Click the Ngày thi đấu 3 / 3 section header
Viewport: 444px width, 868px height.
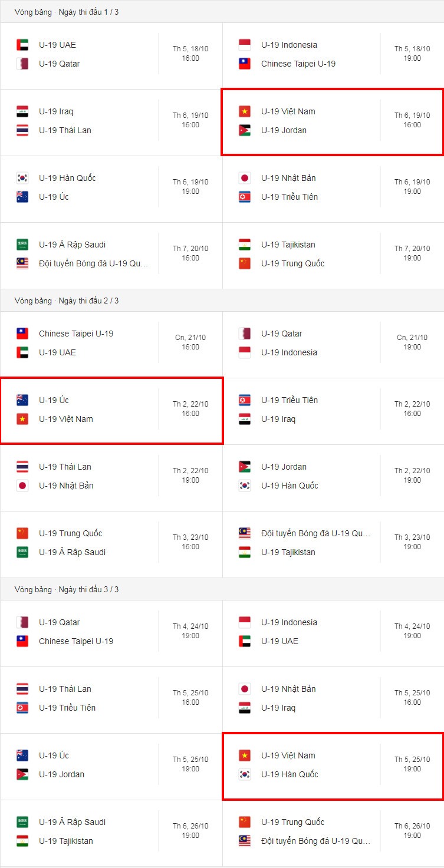[67, 589]
